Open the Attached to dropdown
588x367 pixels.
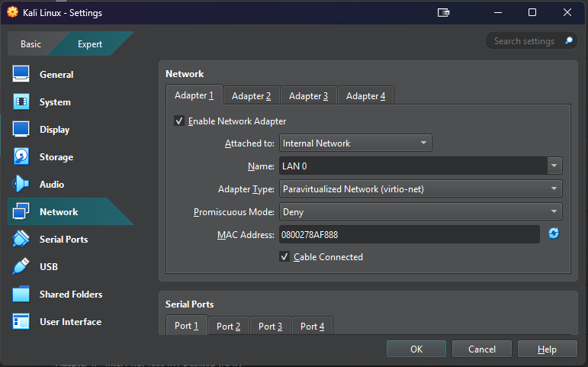355,143
